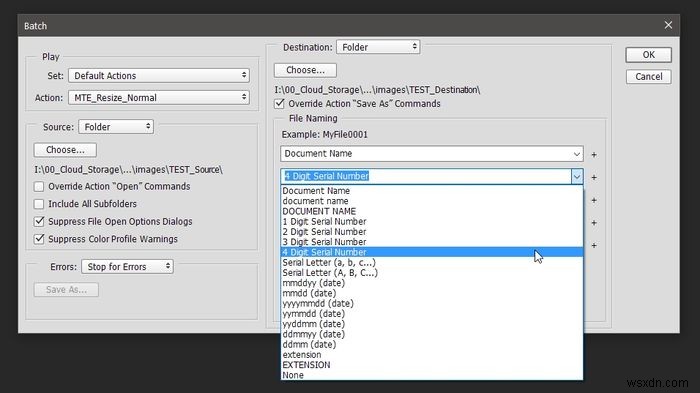Select ddmm (date) option
Image resolution: width=700 pixels, height=393 pixels.
tap(432, 345)
